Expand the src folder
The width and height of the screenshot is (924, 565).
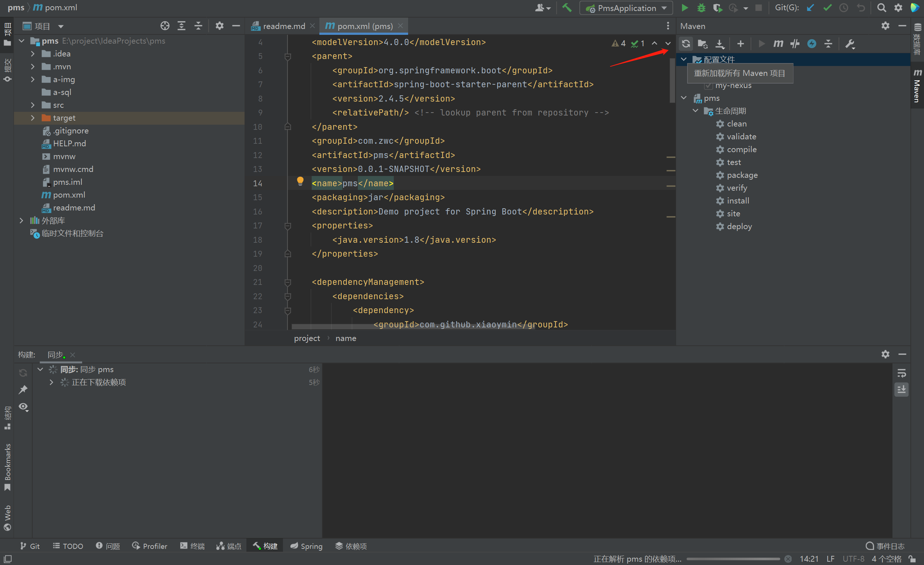tap(33, 105)
